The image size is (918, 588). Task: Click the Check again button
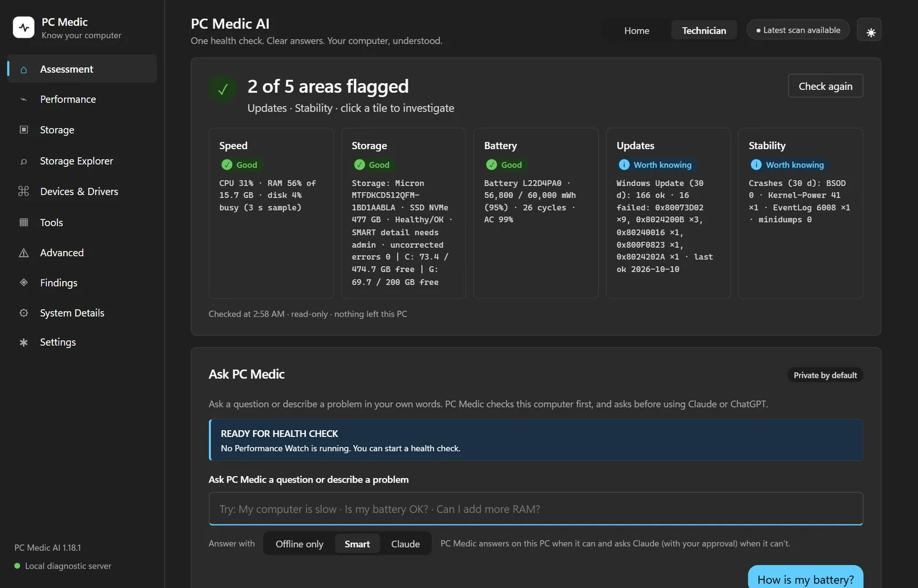[826, 86]
